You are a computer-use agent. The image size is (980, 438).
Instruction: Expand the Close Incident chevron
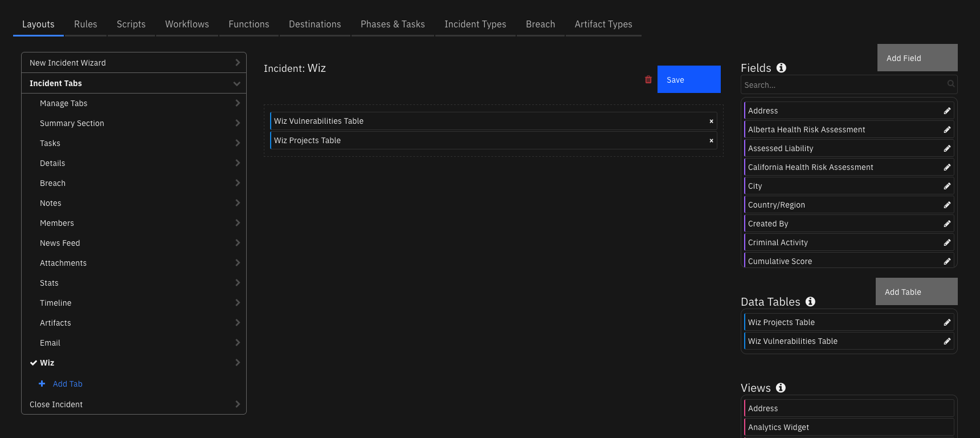[238, 404]
